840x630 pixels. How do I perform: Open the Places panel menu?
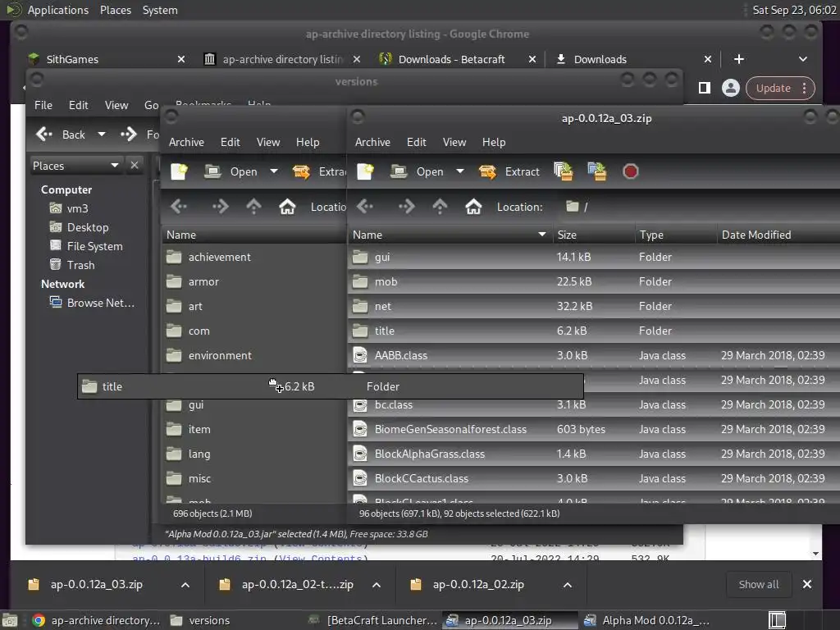pos(115,10)
